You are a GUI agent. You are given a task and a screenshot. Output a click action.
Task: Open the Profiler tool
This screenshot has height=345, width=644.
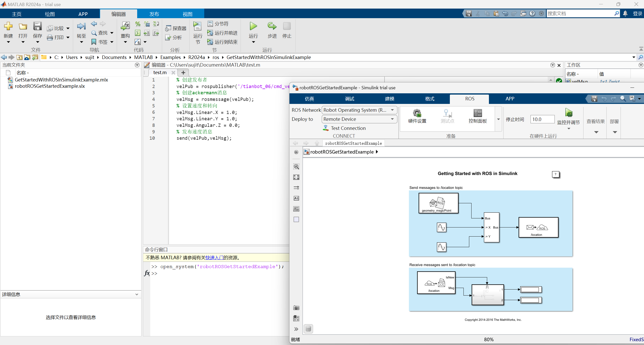[x=176, y=28]
